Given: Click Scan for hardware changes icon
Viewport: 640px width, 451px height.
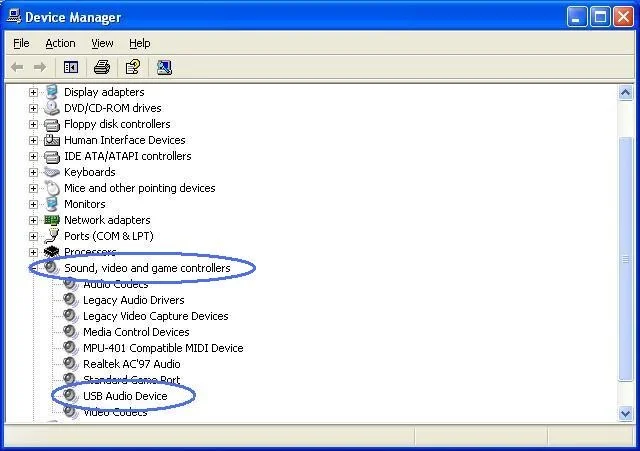Looking at the screenshot, I should click(x=164, y=67).
